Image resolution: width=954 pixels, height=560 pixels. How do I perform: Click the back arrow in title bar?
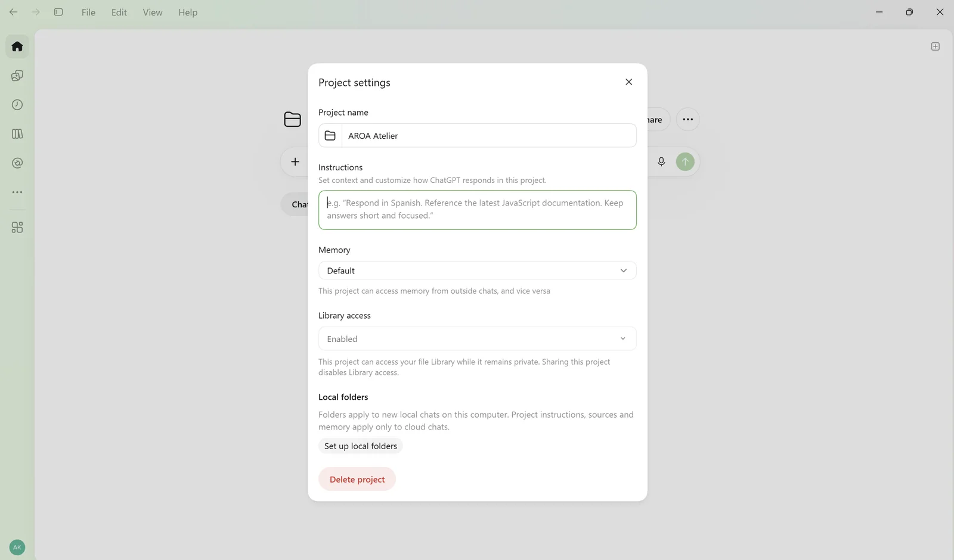click(x=13, y=12)
